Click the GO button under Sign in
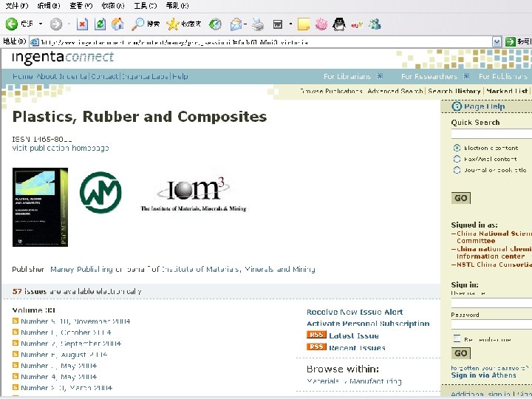Screen dimensions: 532x399 tap(461, 353)
